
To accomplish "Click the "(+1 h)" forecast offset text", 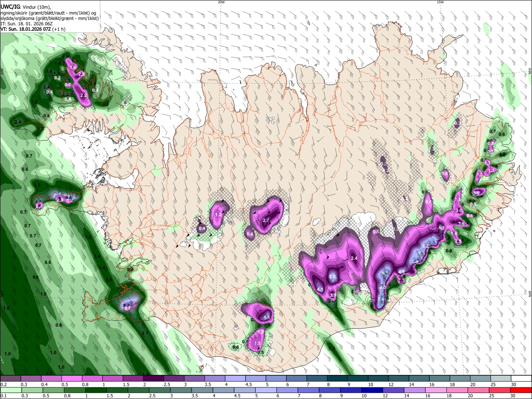I will coord(59,29).
